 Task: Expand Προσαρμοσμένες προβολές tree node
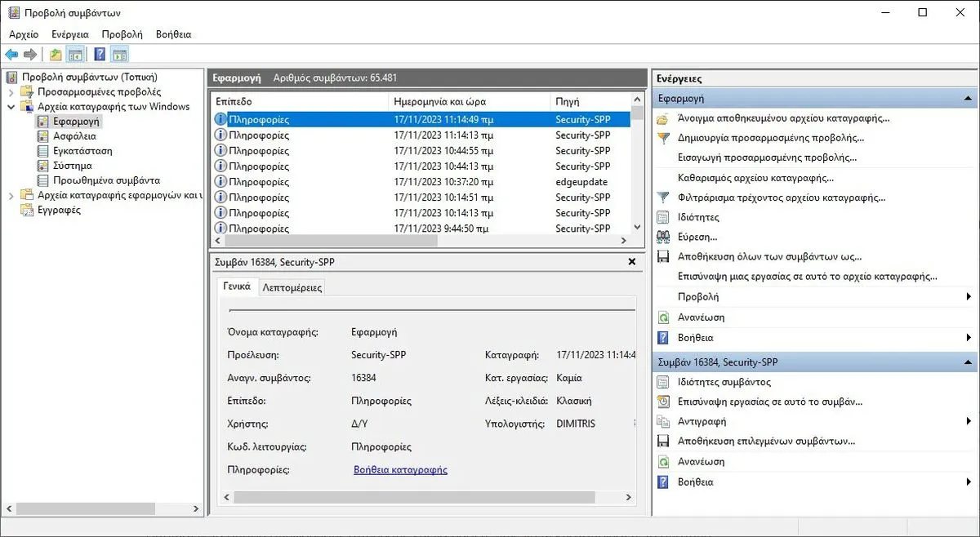click(x=11, y=92)
